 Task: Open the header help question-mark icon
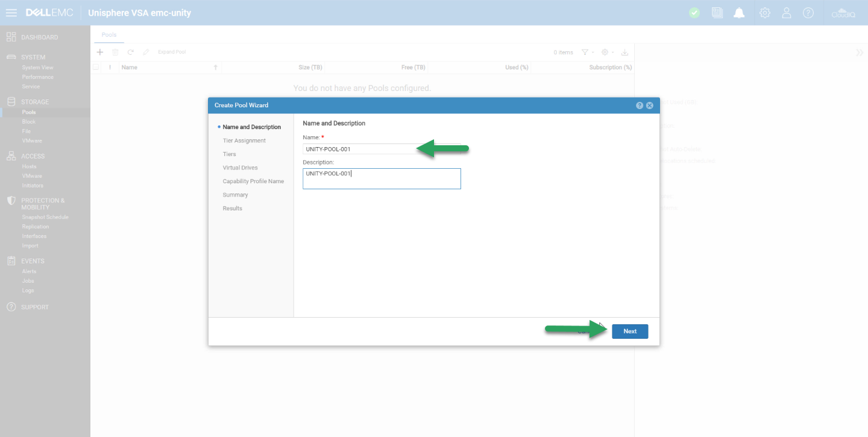tap(808, 13)
